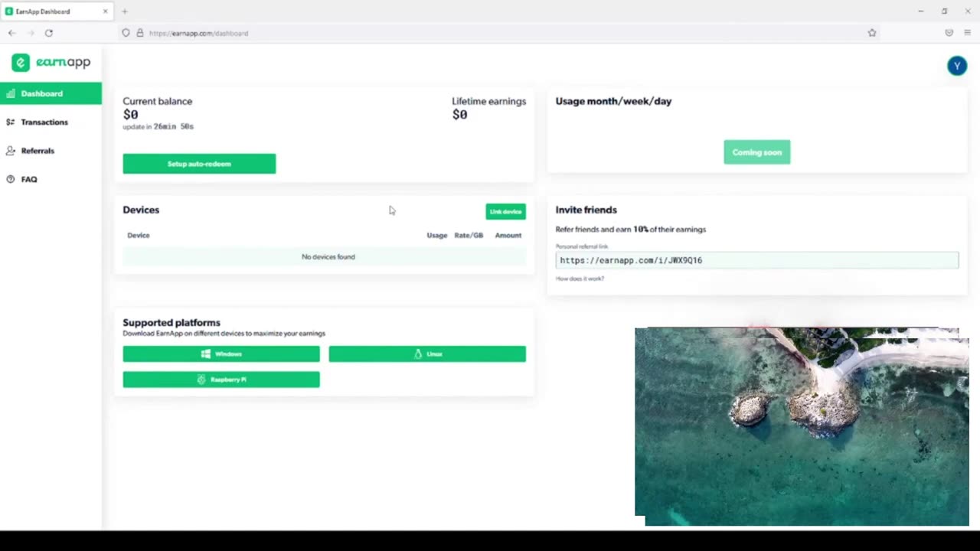Click the Usage month/week/day heading
The height and width of the screenshot is (551, 980).
pyautogui.click(x=613, y=101)
